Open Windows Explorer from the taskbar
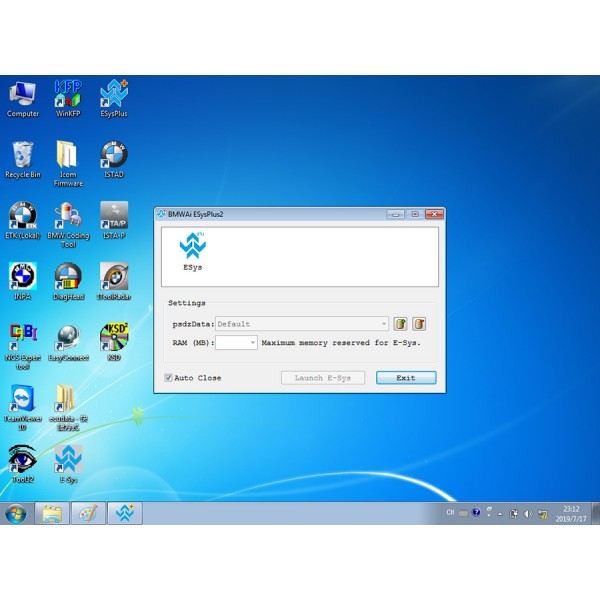The image size is (600, 600). coord(52,513)
